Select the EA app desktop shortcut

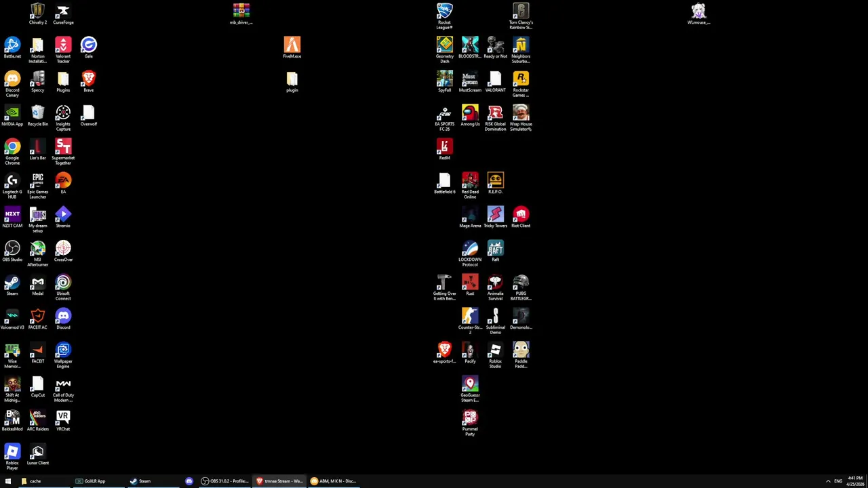63,183
